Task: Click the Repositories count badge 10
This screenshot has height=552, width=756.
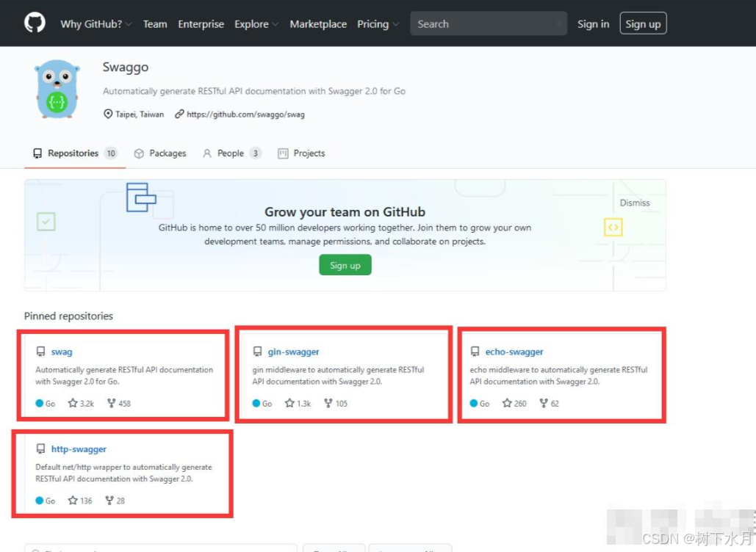Action: tap(111, 153)
